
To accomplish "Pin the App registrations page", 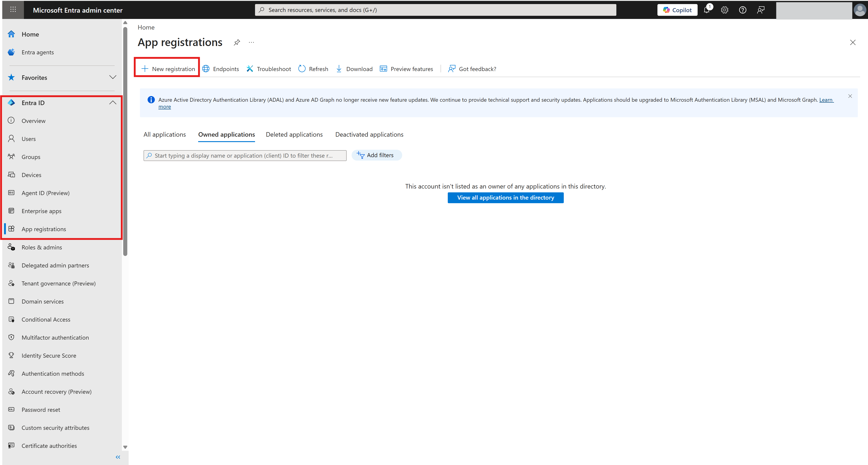I will point(237,42).
